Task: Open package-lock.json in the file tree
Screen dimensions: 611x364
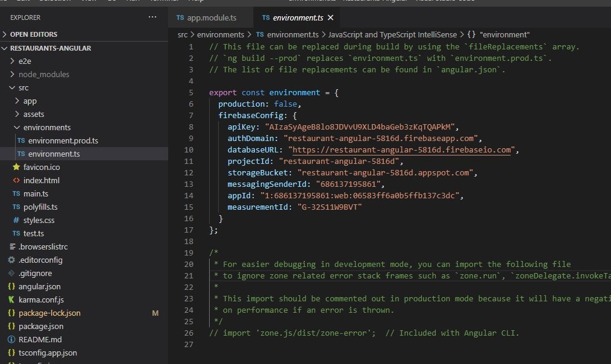Action: click(x=49, y=313)
